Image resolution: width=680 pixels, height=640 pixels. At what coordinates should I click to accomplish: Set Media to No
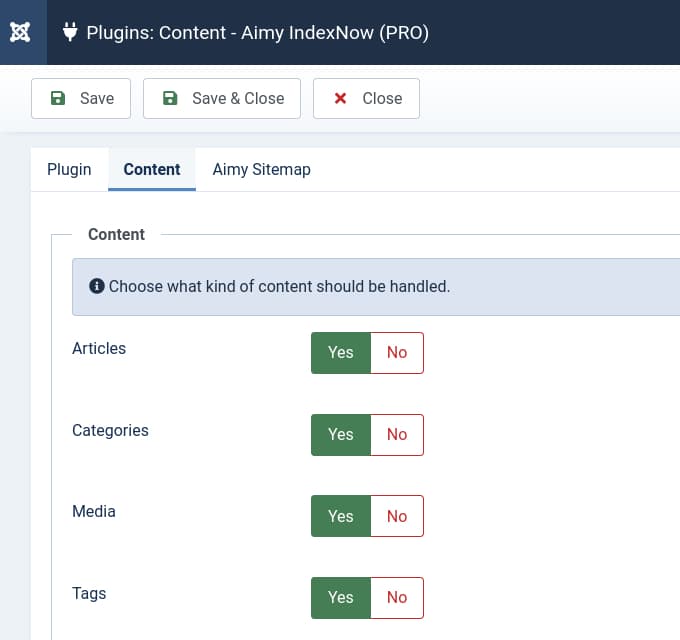(x=397, y=516)
